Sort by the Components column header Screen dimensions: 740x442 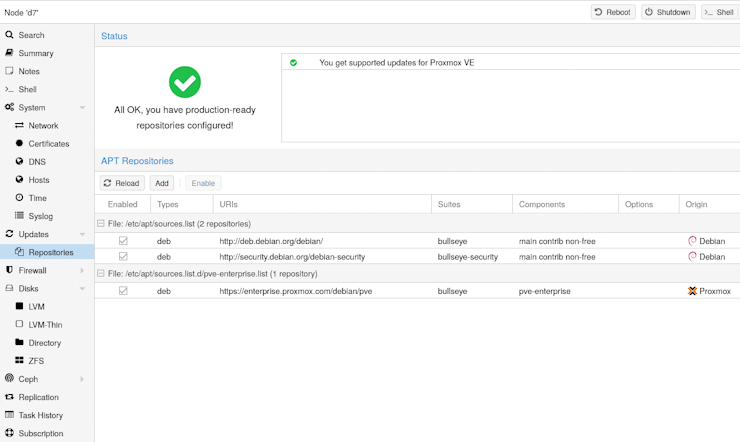coord(565,204)
